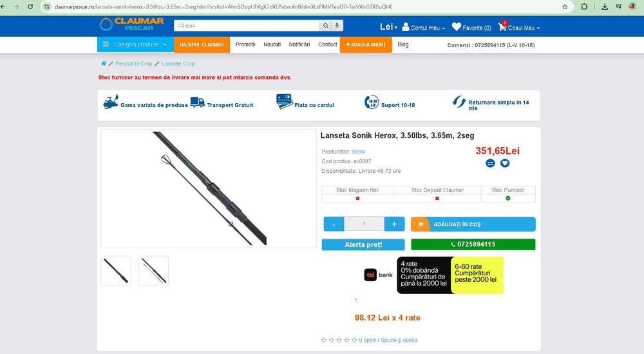Click into the Căutare search field
This screenshot has width=644, height=354.
point(247,26)
